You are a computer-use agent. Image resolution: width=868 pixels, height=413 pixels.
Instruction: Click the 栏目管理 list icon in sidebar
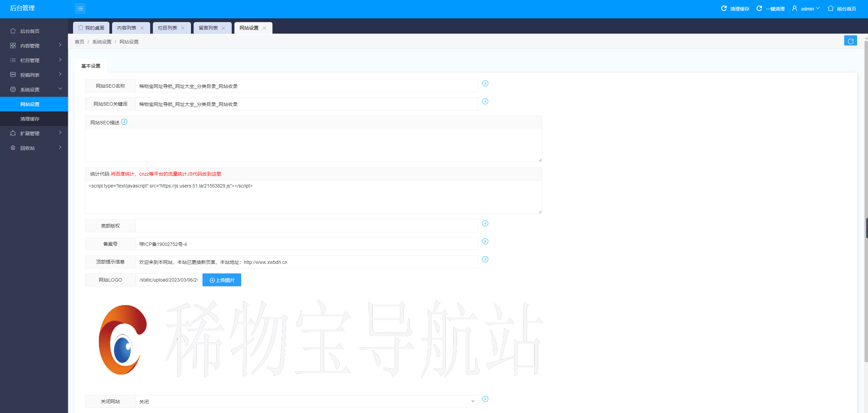pyautogui.click(x=13, y=60)
